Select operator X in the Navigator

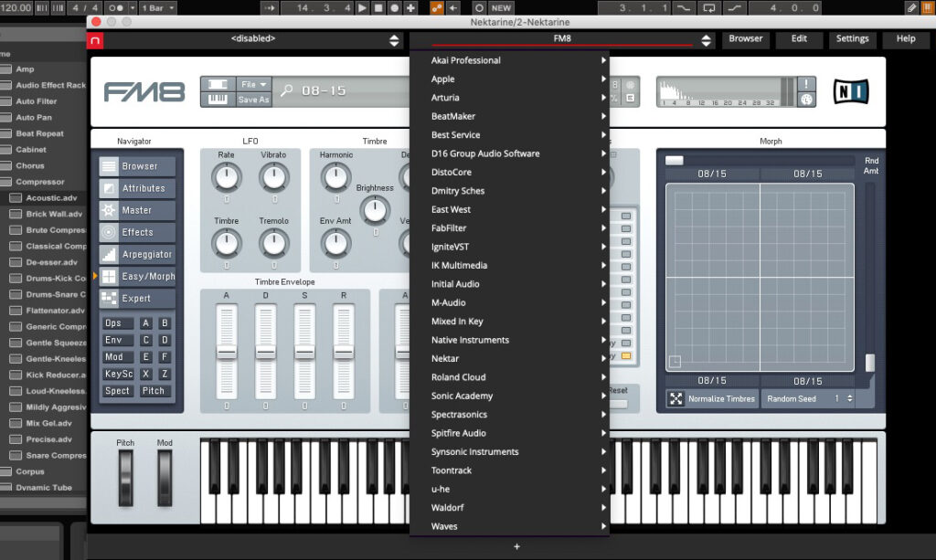pos(145,374)
